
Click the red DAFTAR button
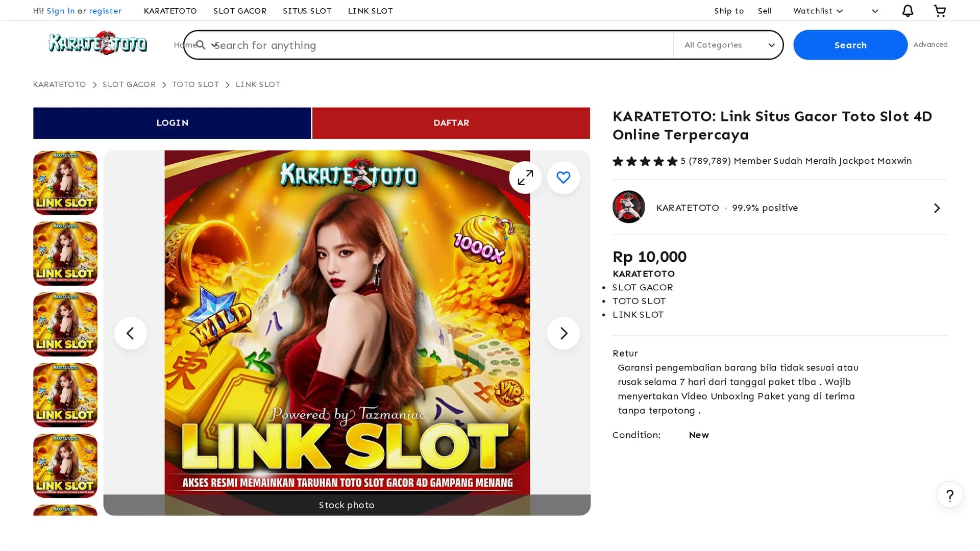[451, 123]
